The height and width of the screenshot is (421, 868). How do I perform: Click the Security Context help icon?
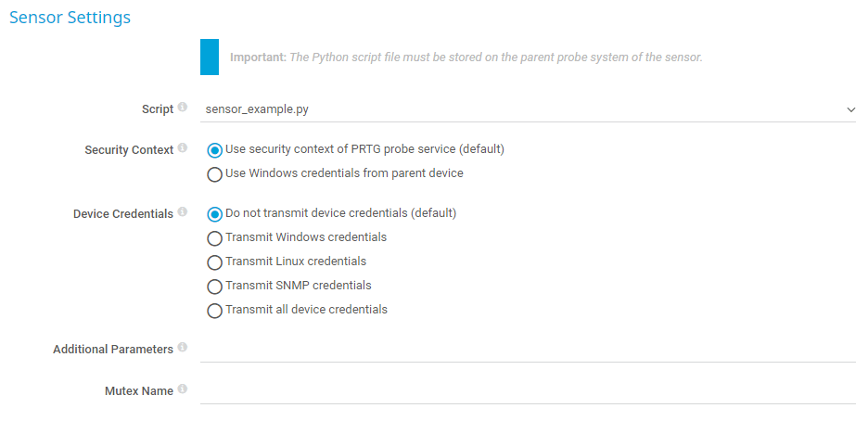click(182, 148)
